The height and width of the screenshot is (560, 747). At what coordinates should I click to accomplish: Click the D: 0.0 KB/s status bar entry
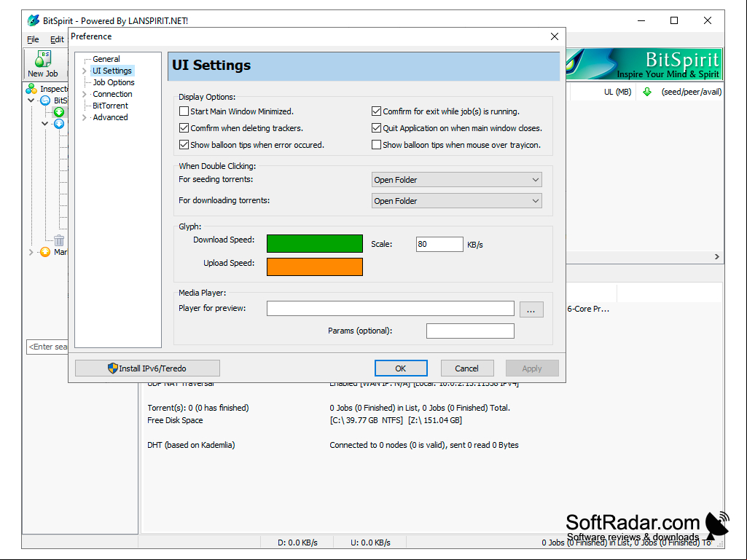(x=297, y=543)
